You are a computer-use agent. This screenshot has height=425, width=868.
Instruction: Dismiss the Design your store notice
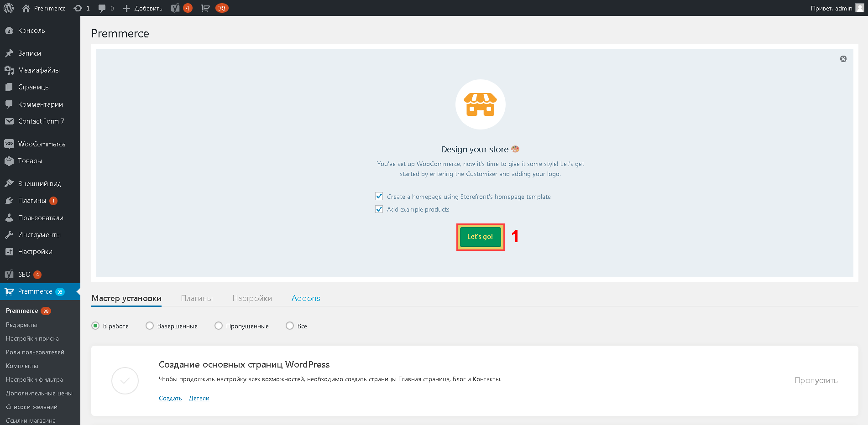843,59
